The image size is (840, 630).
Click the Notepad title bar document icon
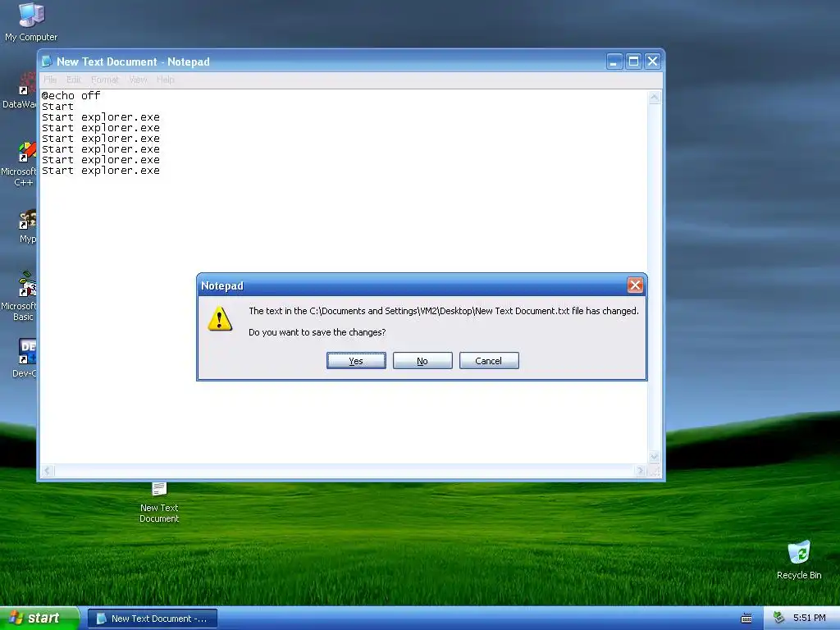(x=47, y=62)
